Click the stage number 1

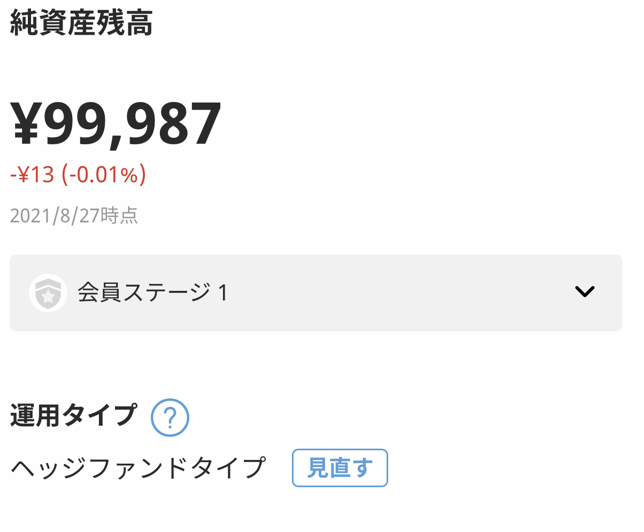tap(223, 293)
